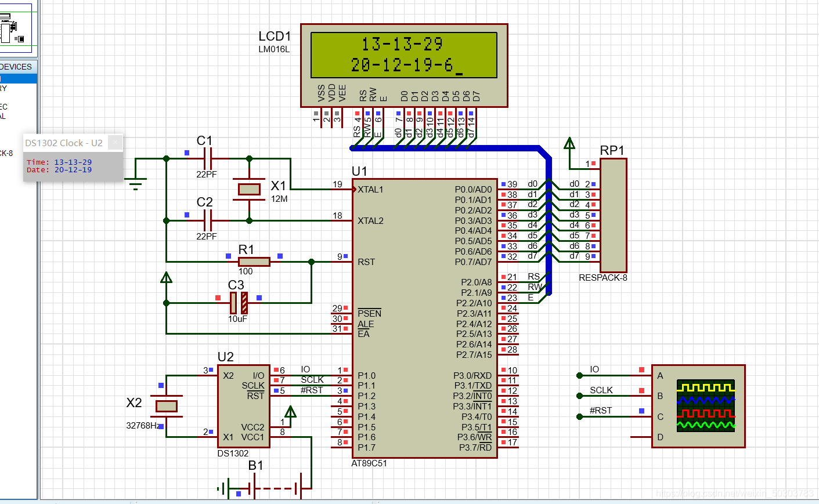Click the XTAL2 pin label on U1

[370, 221]
